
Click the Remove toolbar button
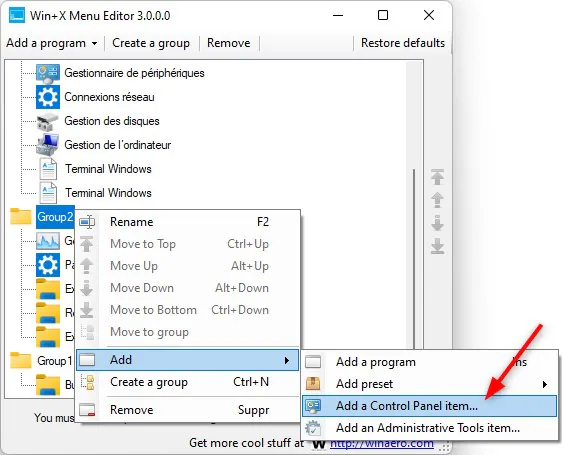click(x=229, y=43)
